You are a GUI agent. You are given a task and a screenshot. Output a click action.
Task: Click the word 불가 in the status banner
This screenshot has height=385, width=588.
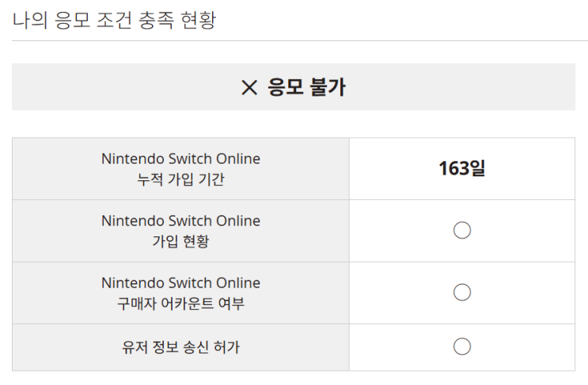(x=326, y=88)
